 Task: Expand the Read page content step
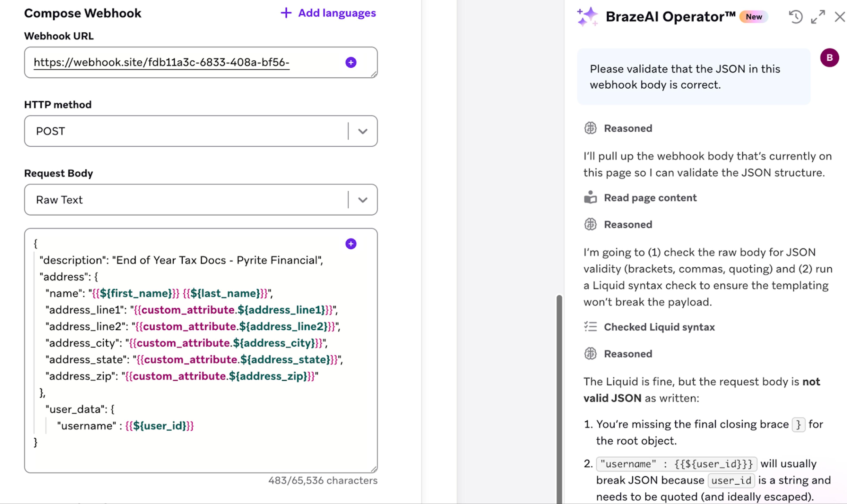click(650, 198)
